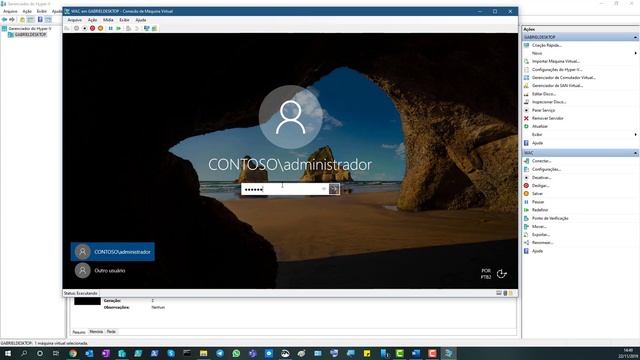
Task: Submit the password with the arrow button
Action: pyautogui.click(x=334, y=189)
